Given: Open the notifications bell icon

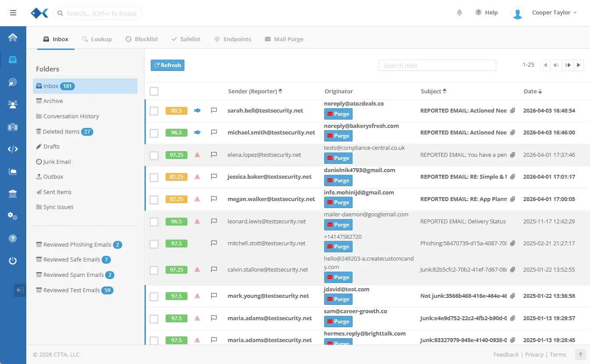Looking at the screenshot, I should click(x=459, y=13).
